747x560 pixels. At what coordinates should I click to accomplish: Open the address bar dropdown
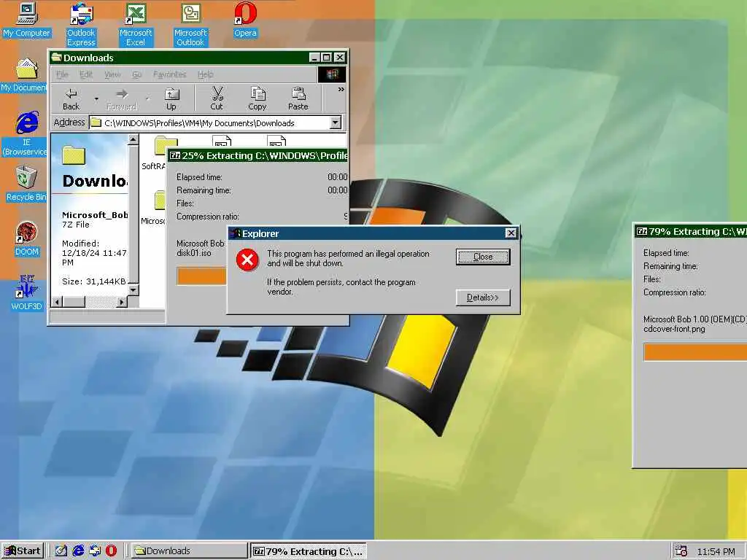336,122
